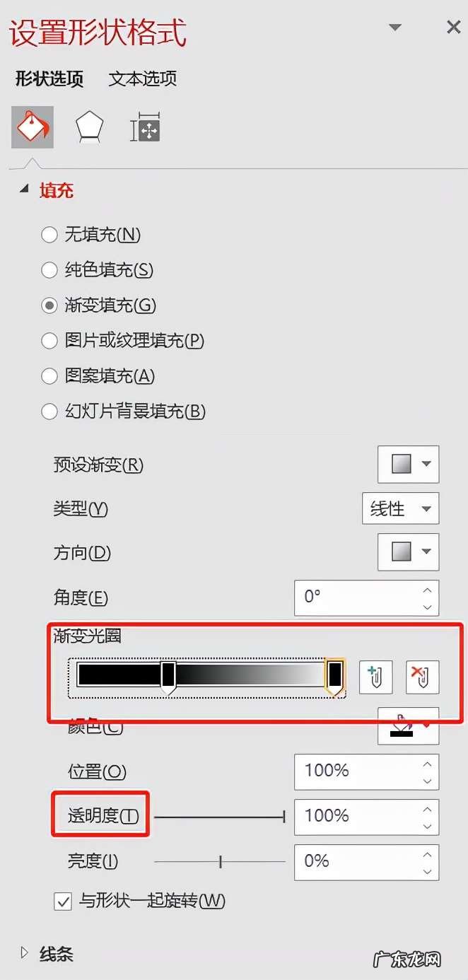Open the 类型 dropdown showing 线性
The height and width of the screenshot is (980, 468).
tap(400, 508)
